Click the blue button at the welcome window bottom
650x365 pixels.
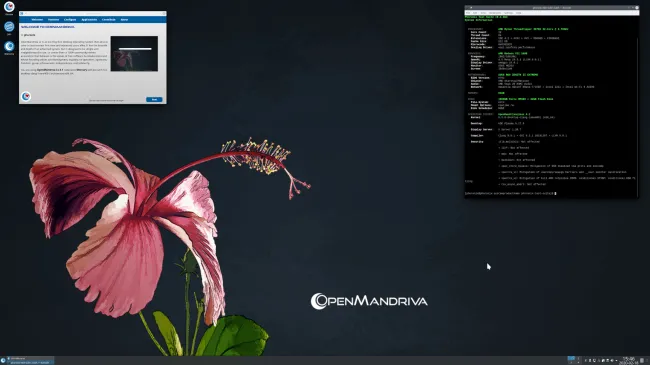154,100
